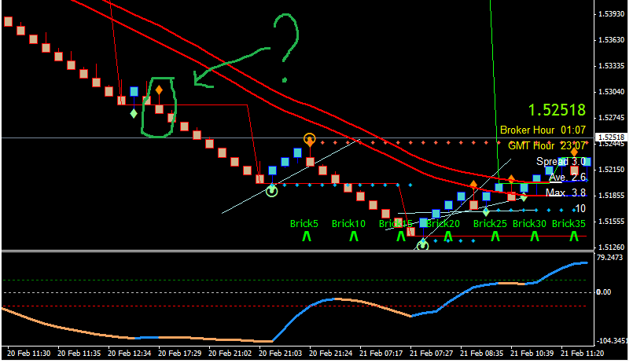The width and height of the screenshot is (644, 363).
Task: Click the 1.53335 price axis label
Action: tap(611, 66)
